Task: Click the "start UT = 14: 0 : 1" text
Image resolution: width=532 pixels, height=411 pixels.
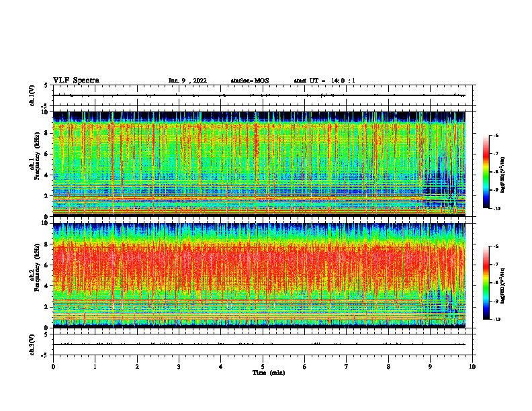Action: point(324,81)
